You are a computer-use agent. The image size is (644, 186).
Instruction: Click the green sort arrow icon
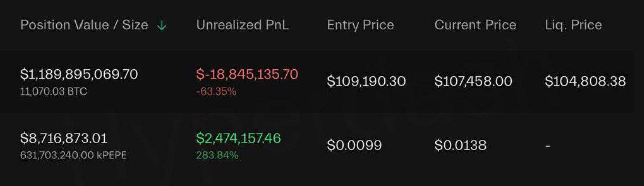coord(162,25)
